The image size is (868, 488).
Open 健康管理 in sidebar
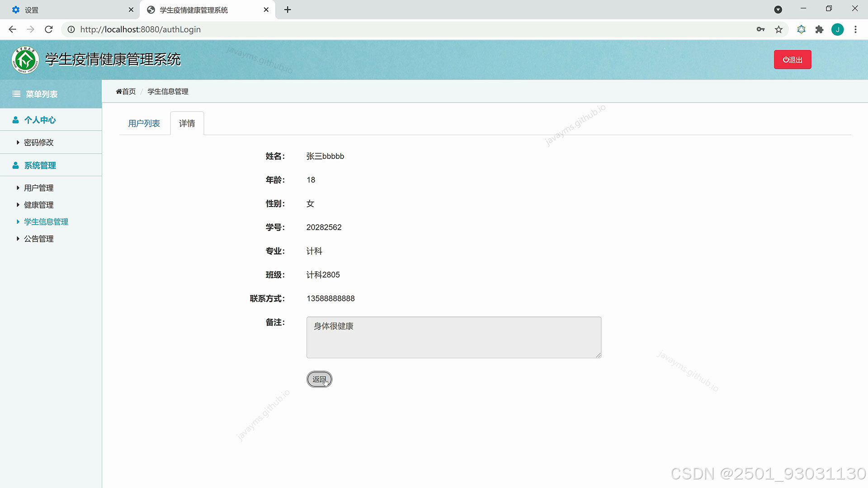click(x=39, y=205)
